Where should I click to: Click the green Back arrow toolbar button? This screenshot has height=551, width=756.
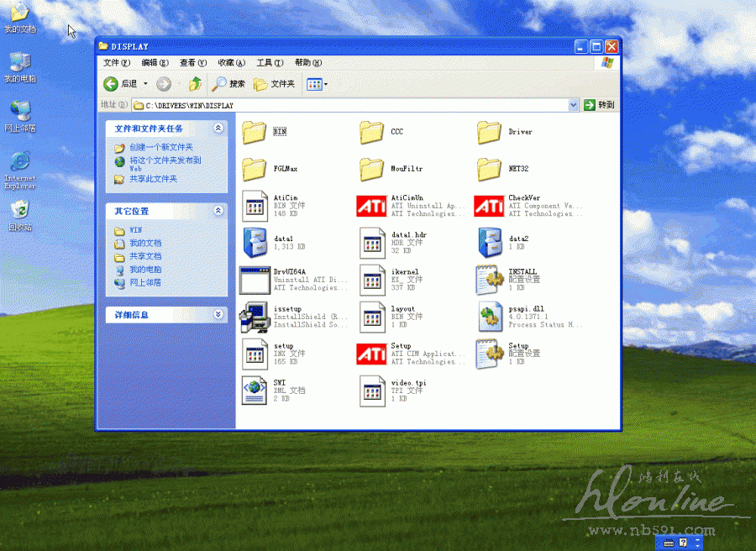coord(111,84)
